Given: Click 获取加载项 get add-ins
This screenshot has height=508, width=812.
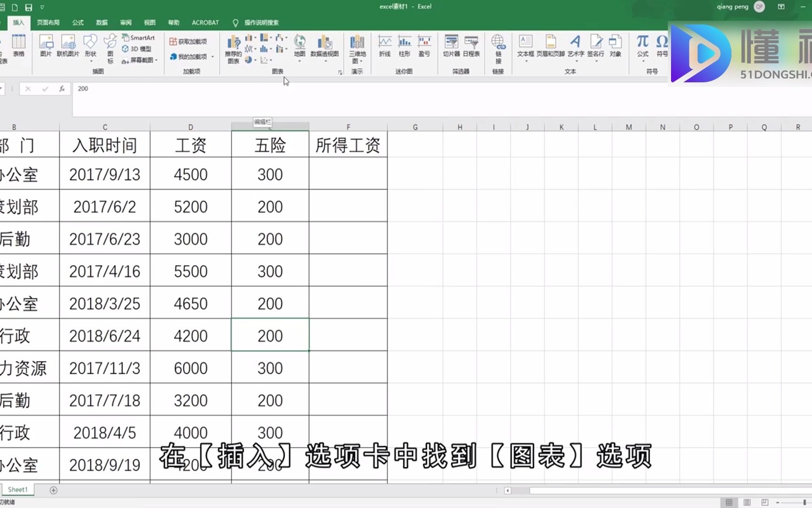Looking at the screenshot, I should pyautogui.click(x=188, y=41).
